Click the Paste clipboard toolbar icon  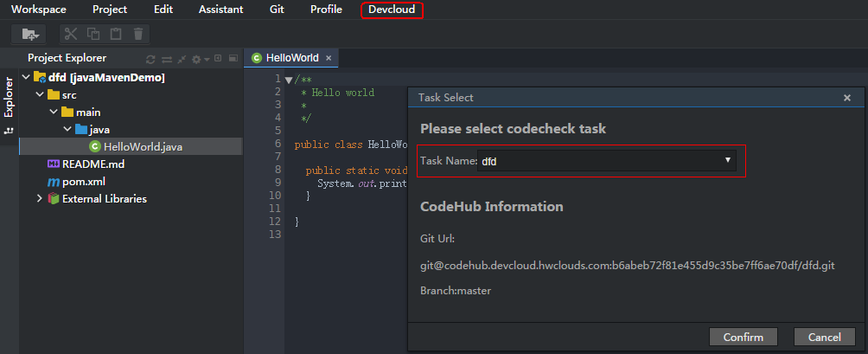click(x=116, y=34)
